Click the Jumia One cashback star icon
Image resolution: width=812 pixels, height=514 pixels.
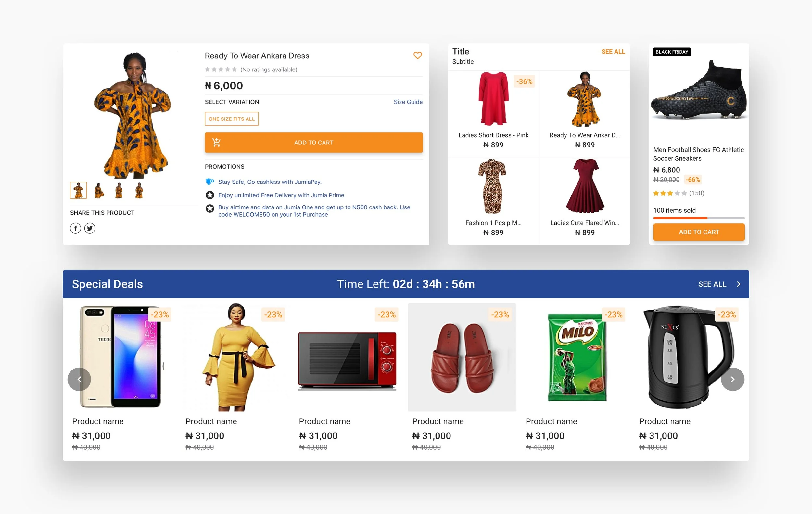pyautogui.click(x=210, y=208)
